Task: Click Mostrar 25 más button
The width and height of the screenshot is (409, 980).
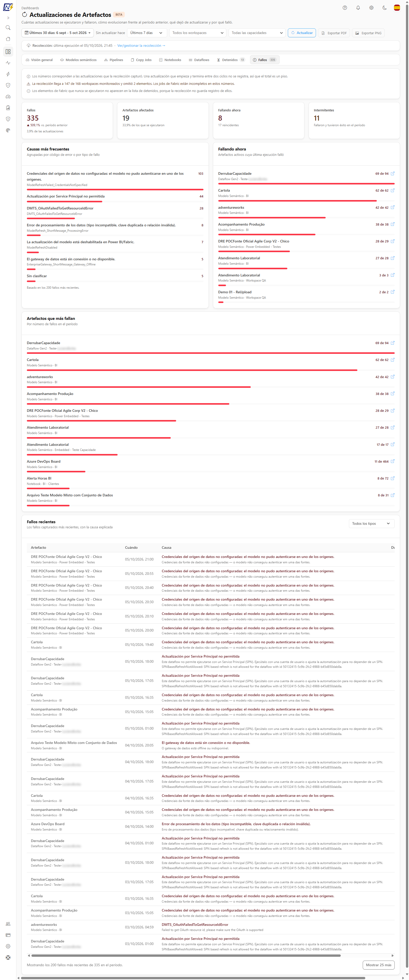Action: [x=378, y=965]
